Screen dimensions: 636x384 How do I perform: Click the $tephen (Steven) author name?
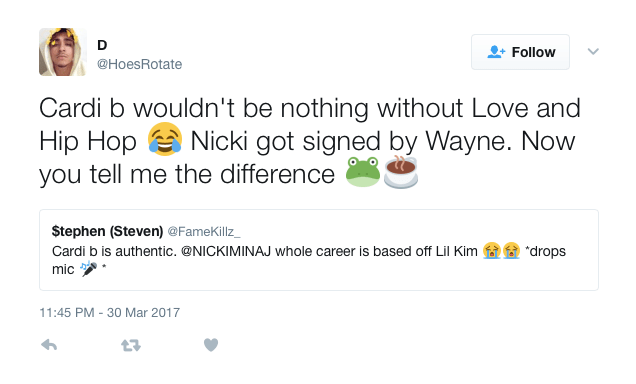(107, 231)
